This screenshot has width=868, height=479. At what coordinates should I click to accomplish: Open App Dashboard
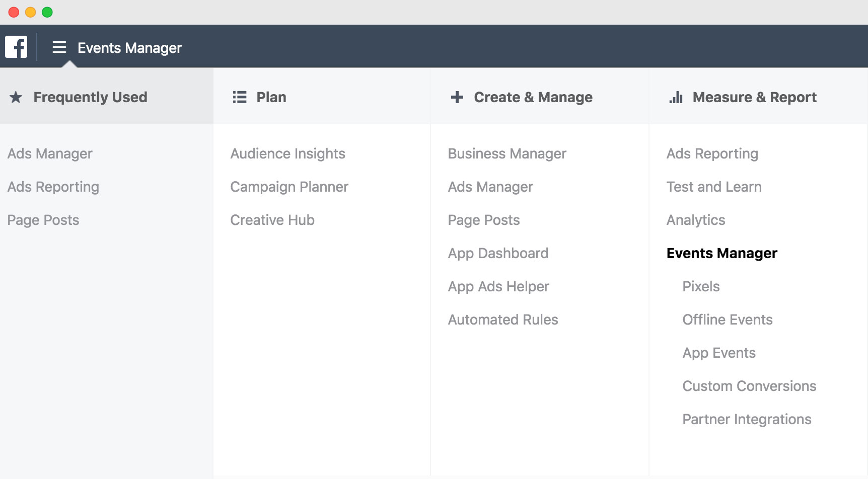(498, 254)
